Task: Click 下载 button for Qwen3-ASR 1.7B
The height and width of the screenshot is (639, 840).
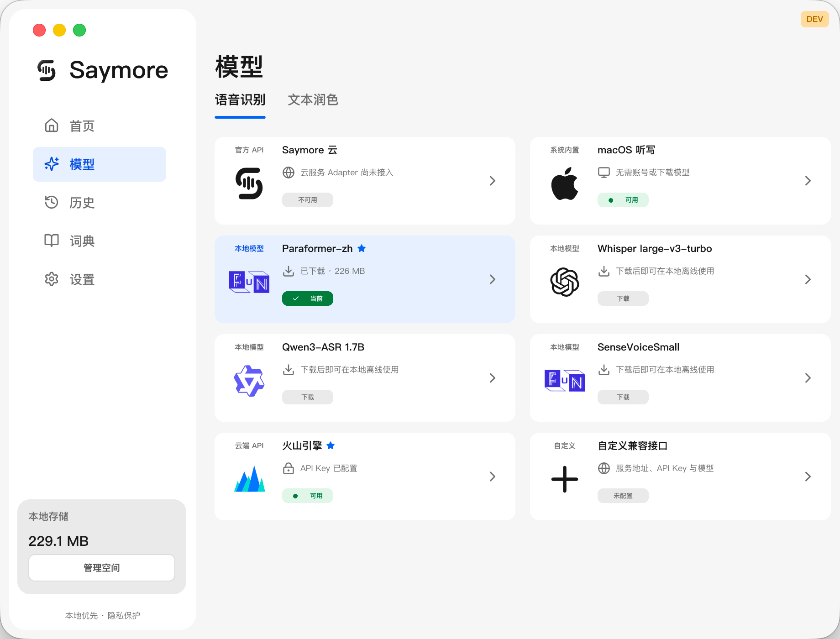Action: (308, 397)
